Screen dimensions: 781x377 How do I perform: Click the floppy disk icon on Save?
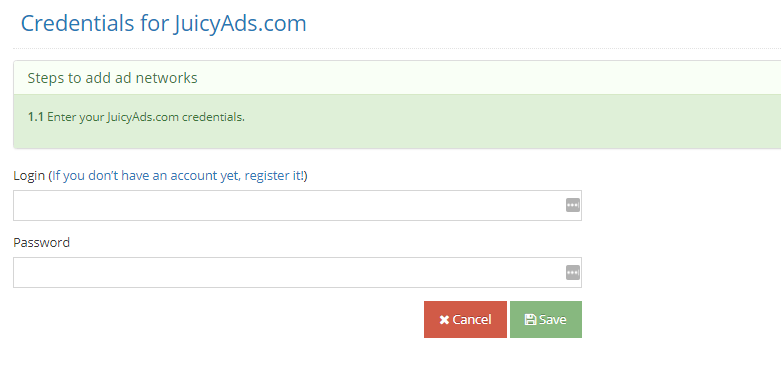coord(530,320)
